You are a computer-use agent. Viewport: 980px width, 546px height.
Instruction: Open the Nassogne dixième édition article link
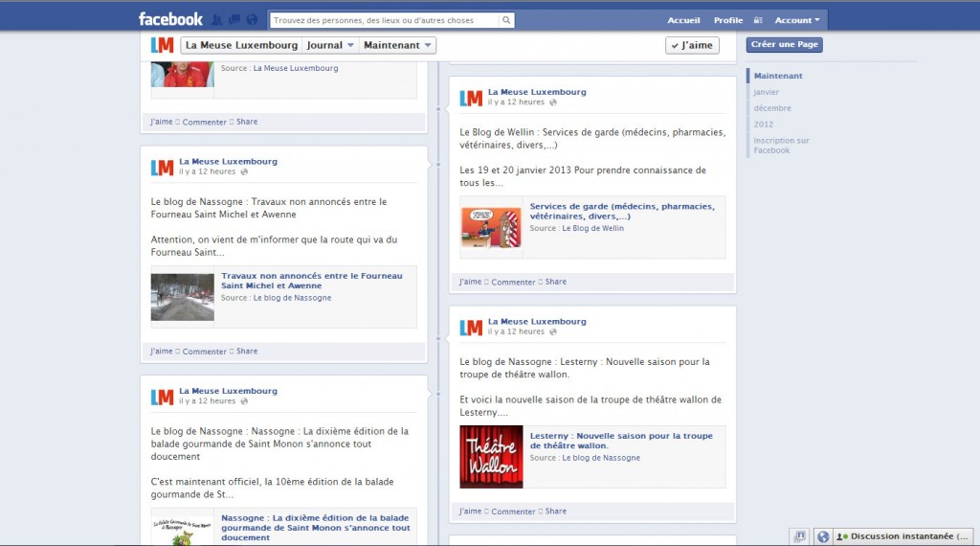(316, 527)
